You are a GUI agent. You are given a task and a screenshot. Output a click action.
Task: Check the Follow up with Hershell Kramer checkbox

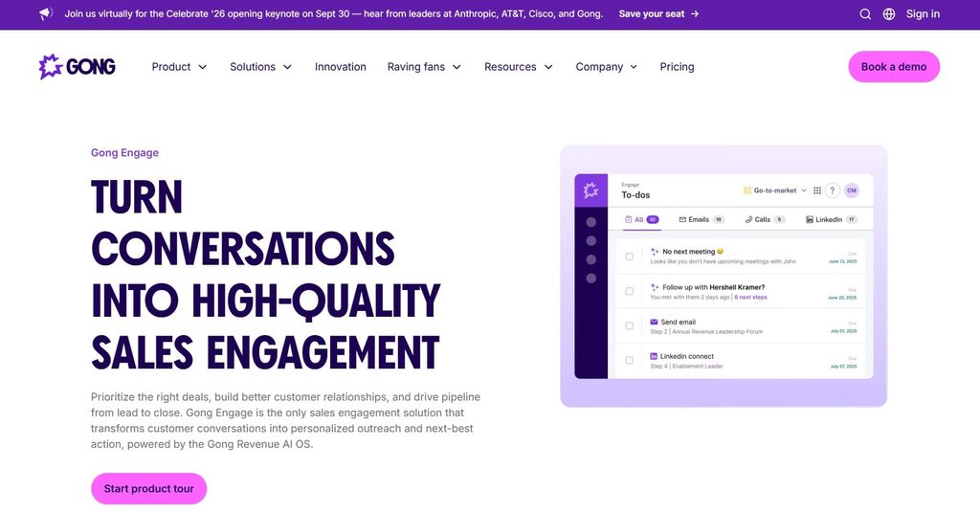[x=630, y=291]
